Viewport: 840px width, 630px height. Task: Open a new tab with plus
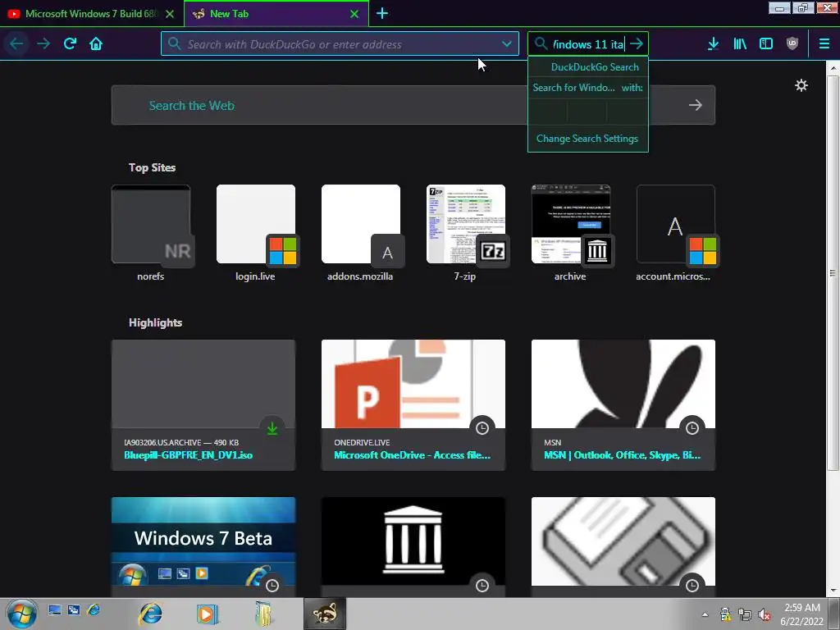point(382,13)
